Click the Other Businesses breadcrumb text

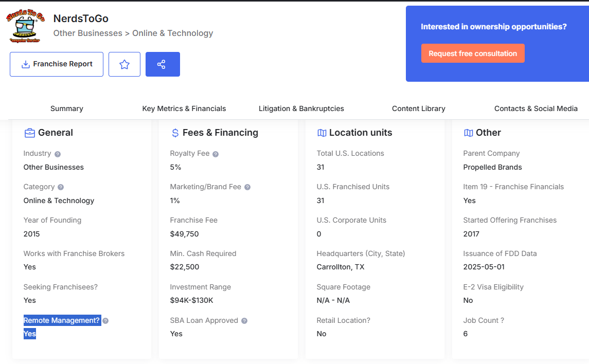click(x=87, y=33)
